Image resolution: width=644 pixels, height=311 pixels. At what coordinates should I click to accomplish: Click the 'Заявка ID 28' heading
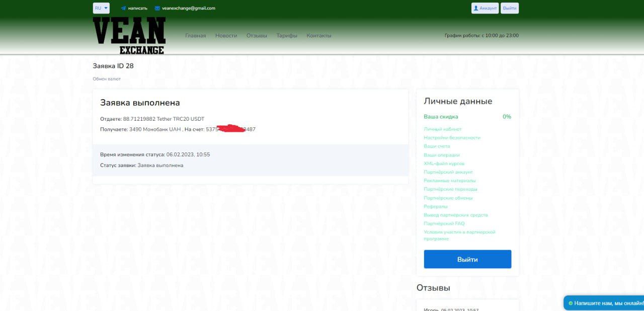point(113,66)
